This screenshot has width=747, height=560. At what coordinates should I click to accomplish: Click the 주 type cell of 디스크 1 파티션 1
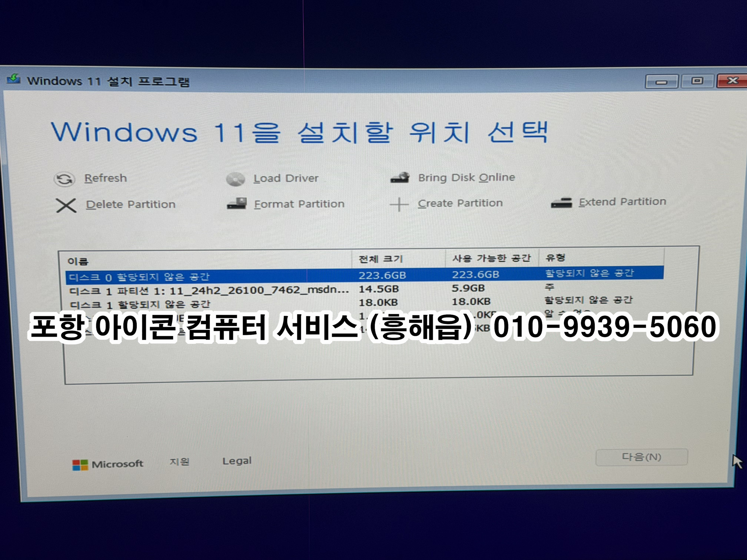[550, 287]
